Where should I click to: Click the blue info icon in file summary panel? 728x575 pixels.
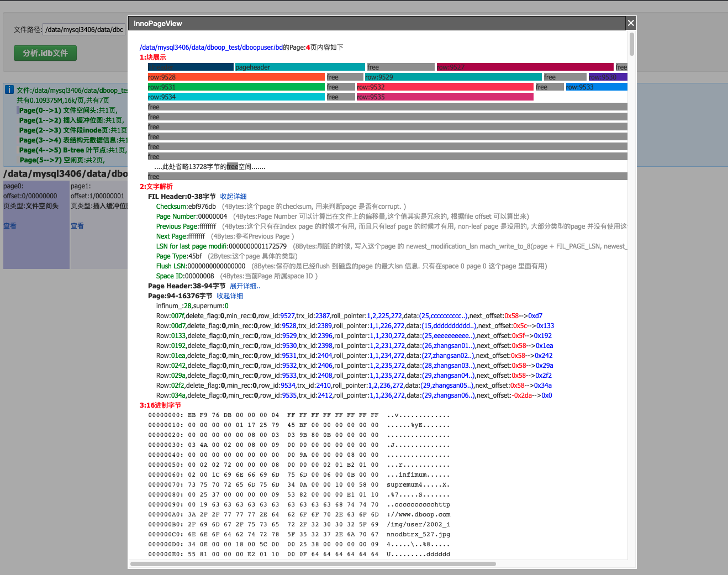click(9, 89)
